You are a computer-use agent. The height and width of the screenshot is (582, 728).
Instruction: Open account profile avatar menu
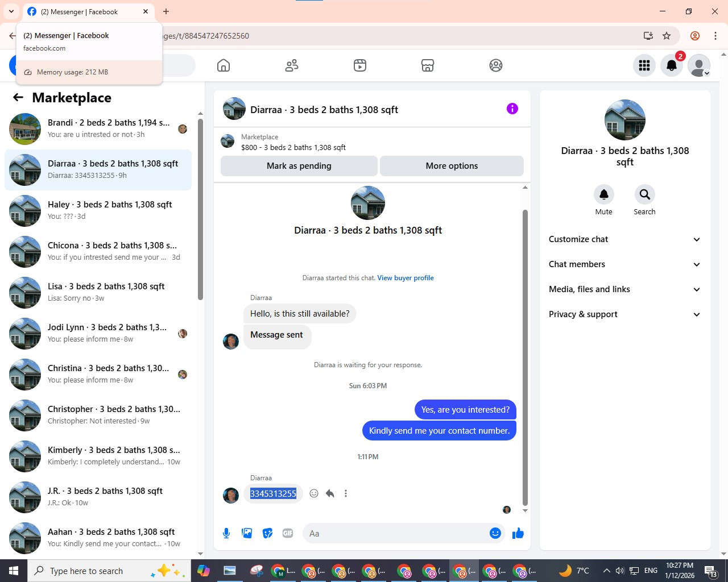[699, 65]
